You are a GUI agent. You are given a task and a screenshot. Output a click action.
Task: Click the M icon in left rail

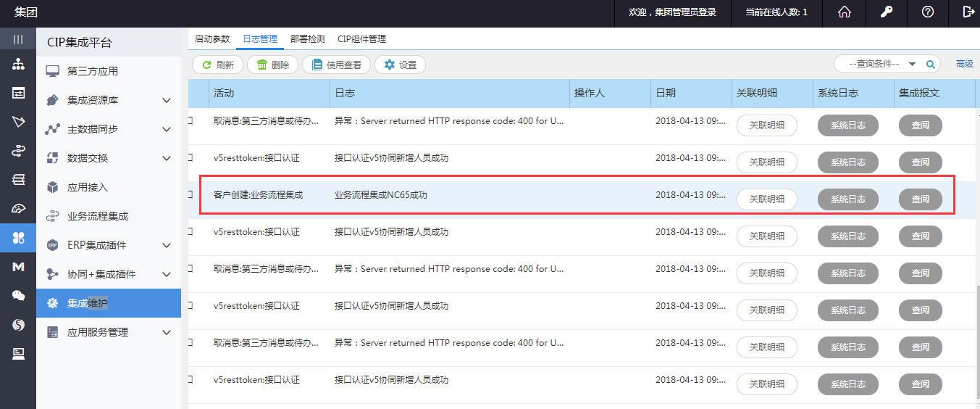point(18,267)
